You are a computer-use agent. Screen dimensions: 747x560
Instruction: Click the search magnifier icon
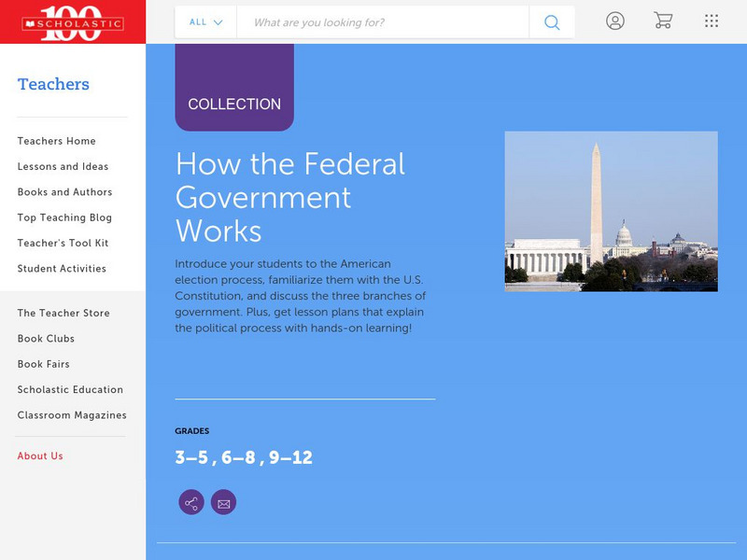[551, 21]
